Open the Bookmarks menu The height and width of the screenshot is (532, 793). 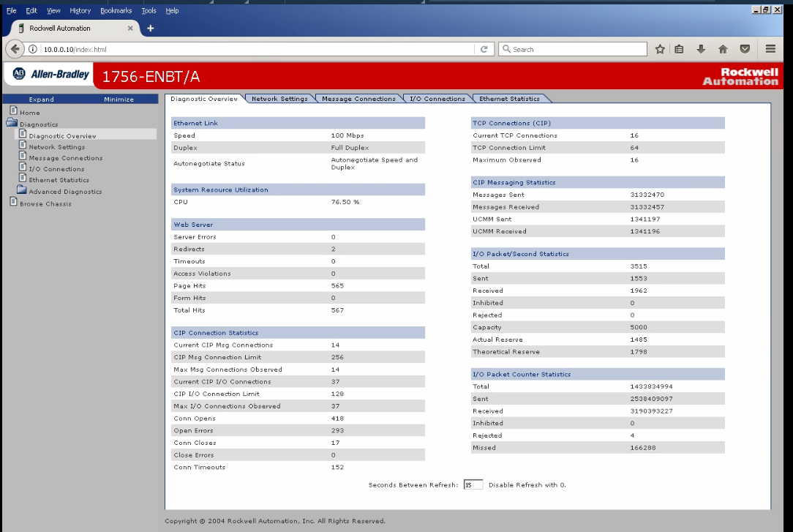116,11
